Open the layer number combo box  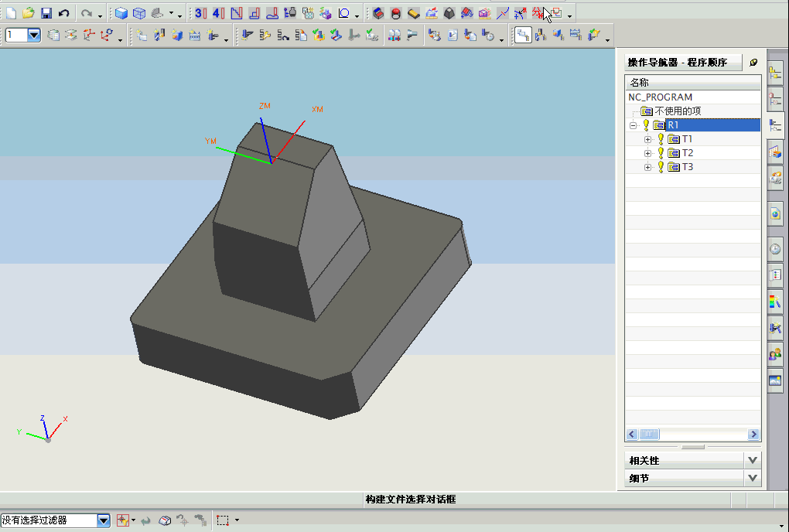coord(34,36)
